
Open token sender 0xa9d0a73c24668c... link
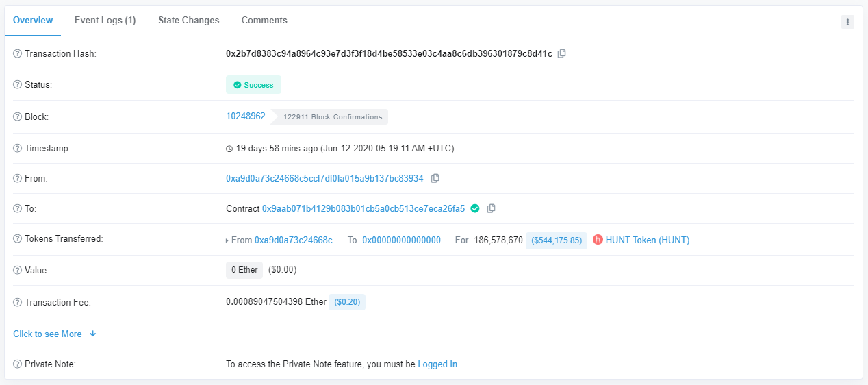297,240
